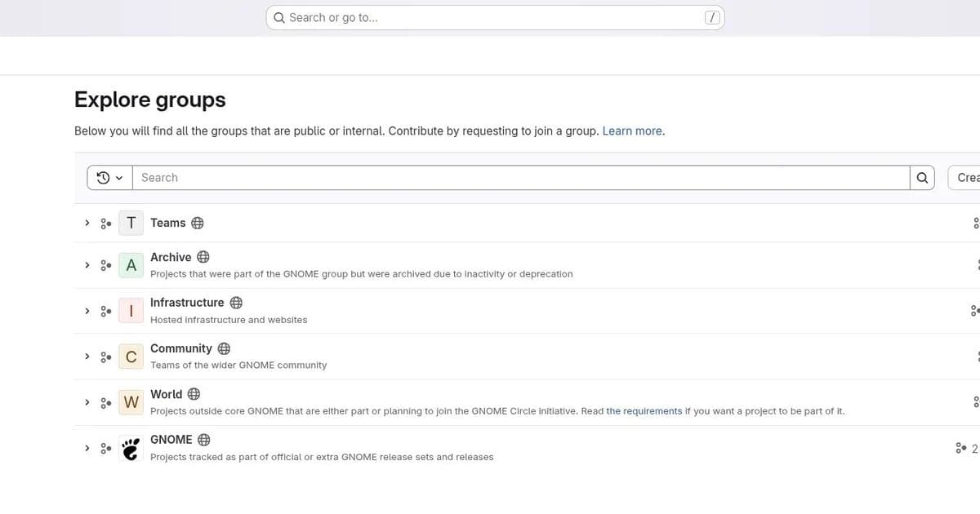This screenshot has height=514, width=980.
Task: Click the subgroups icon next to Archive
Action: pyautogui.click(x=105, y=264)
